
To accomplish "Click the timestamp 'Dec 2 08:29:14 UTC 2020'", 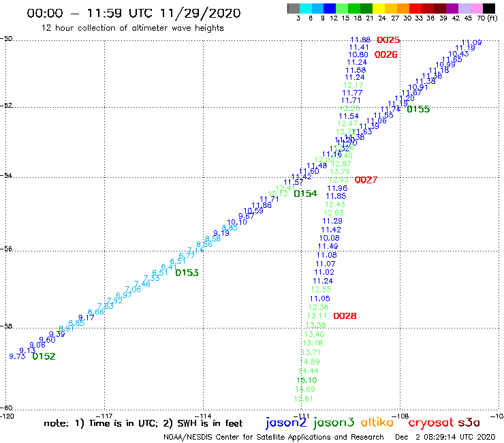I will tap(445, 438).
